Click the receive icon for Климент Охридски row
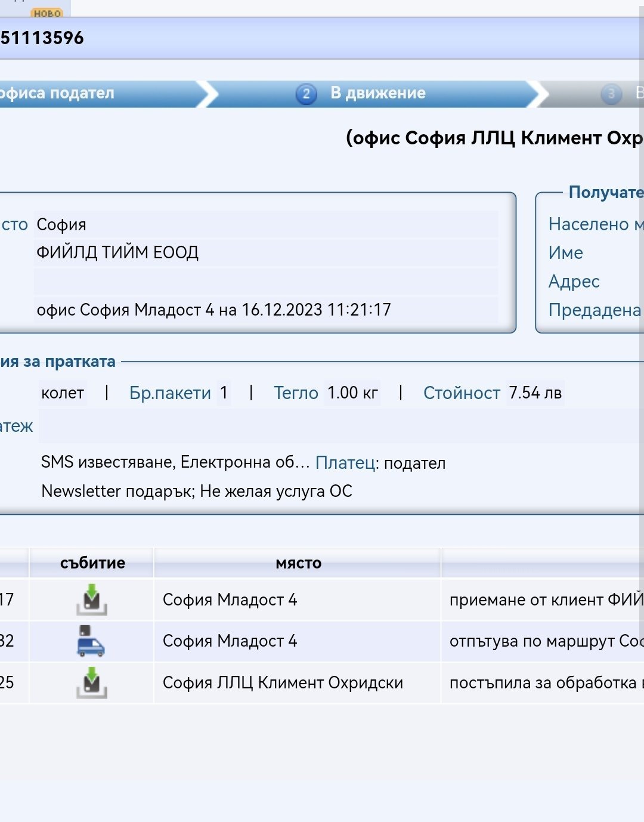Image resolution: width=644 pixels, height=822 pixels. tap(91, 682)
